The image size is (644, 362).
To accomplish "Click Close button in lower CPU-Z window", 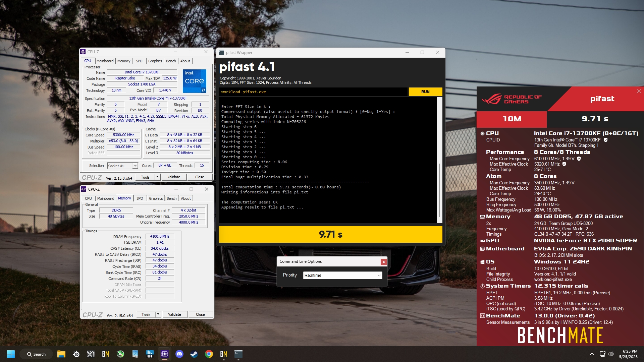I will (x=200, y=314).
